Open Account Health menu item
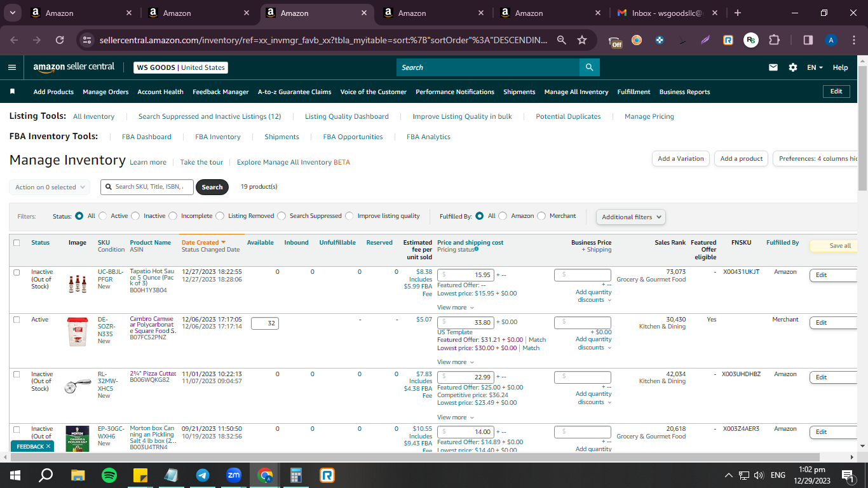The width and height of the screenshot is (868, 488). coord(161,92)
